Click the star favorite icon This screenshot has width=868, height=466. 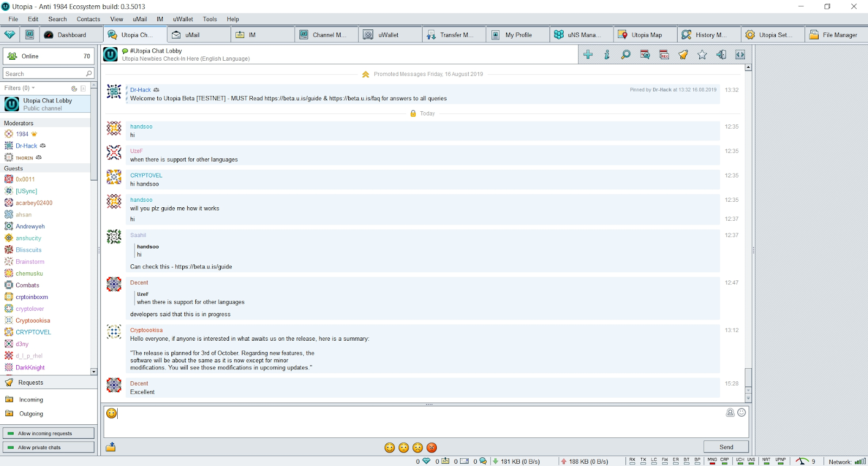point(702,55)
